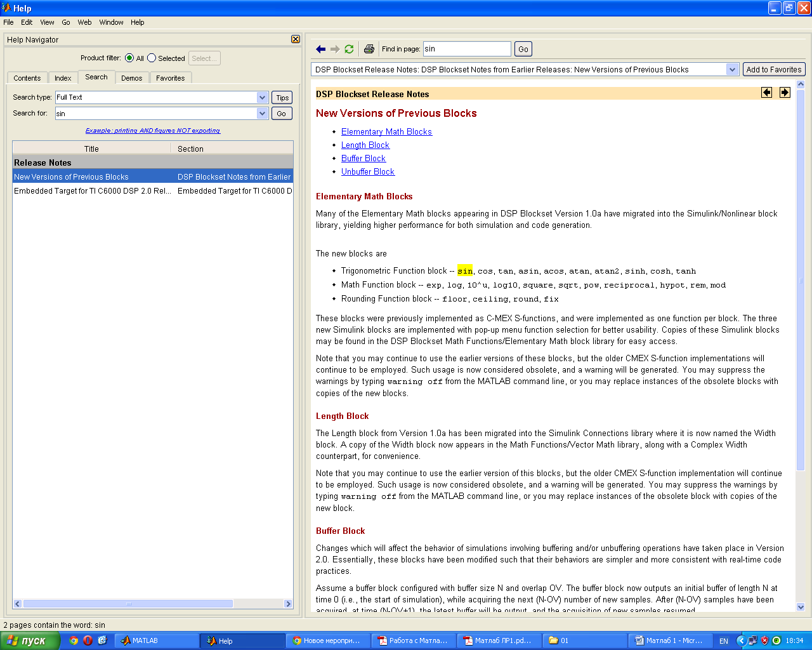Open the example search query link
The width and height of the screenshot is (812, 650).
(153, 131)
